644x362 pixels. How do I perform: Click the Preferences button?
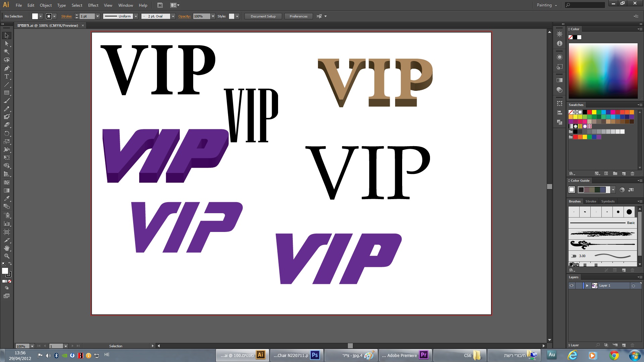[298, 16]
